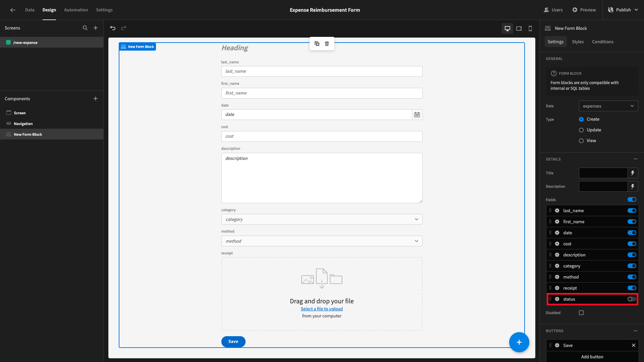Delete the form block with trash icon
This screenshot has width=644, height=362.
click(327, 44)
